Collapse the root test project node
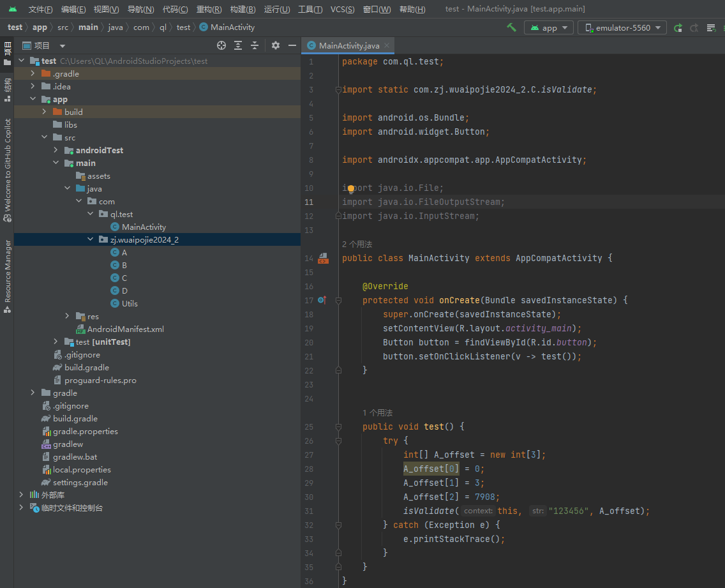The width and height of the screenshot is (725, 588). (21, 61)
